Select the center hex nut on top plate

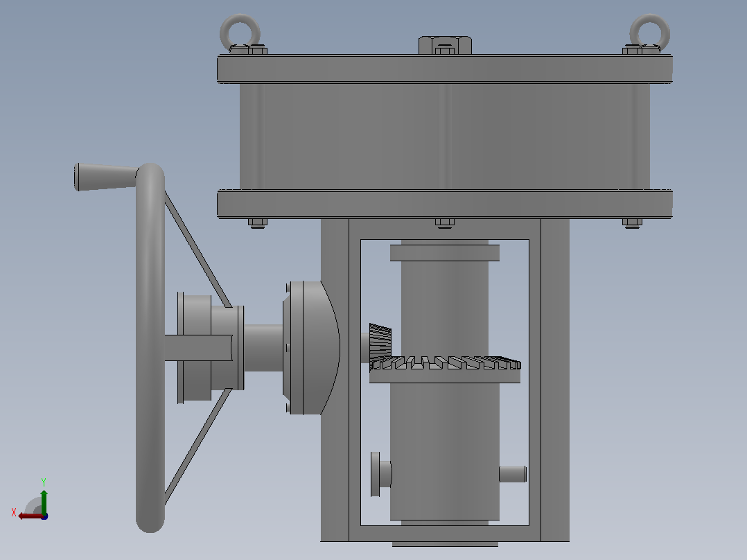(445, 45)
